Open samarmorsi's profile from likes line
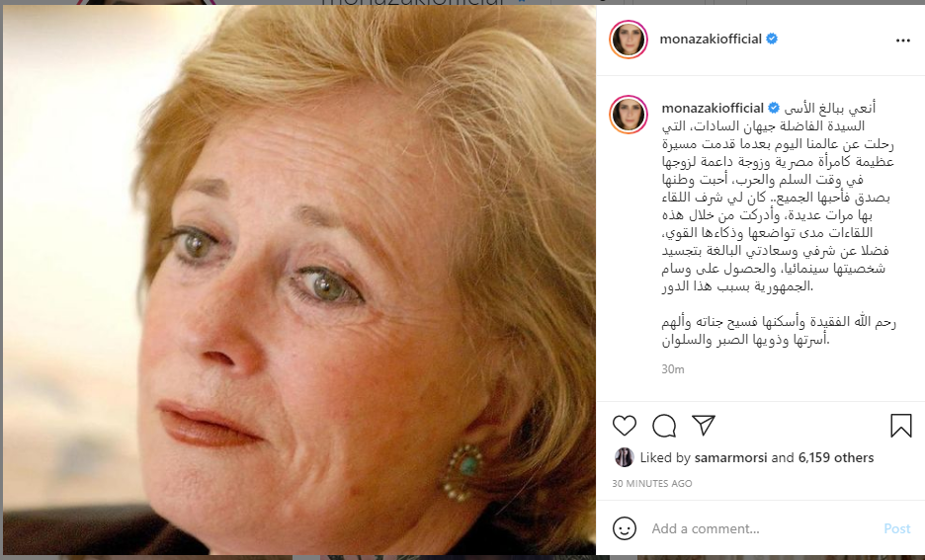Viewport: 925px width, 560px height. point(731,457)
